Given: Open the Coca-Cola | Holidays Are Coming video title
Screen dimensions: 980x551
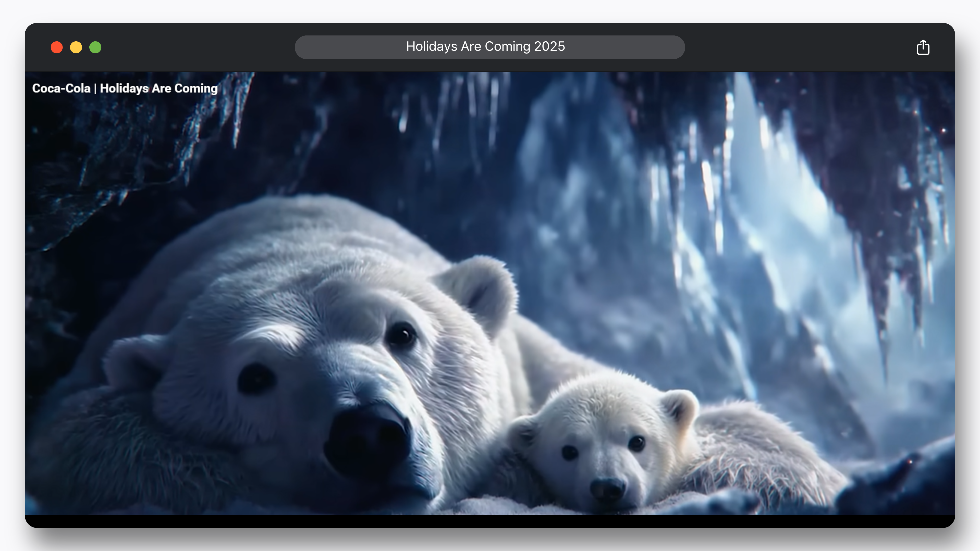Looking at the screenshot, I should tap(125, 88).
